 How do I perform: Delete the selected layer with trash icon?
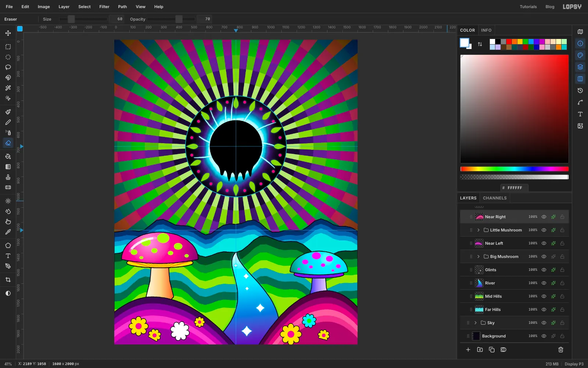[x=561, y=350]
